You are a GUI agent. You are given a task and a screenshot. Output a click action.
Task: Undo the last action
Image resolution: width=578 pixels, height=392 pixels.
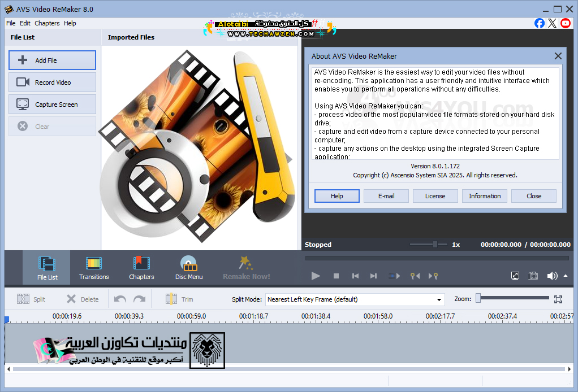click(120, 299)
